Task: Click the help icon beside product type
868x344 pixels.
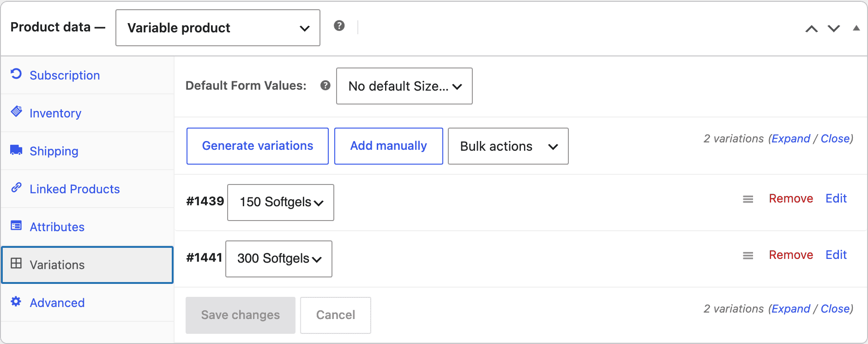Action: 339,26
